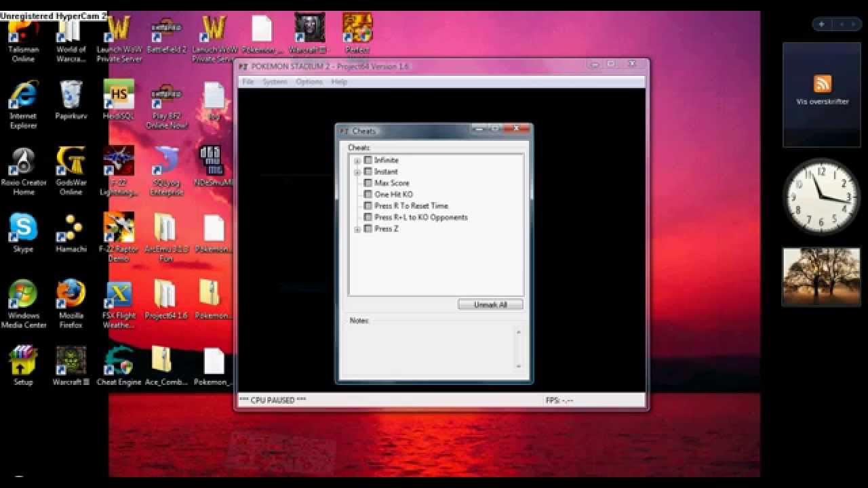The height and width of the screenshot is (488, 868).
Task: Click the Unmark All button
Action: pyautogui.click(x=490, y=305)
